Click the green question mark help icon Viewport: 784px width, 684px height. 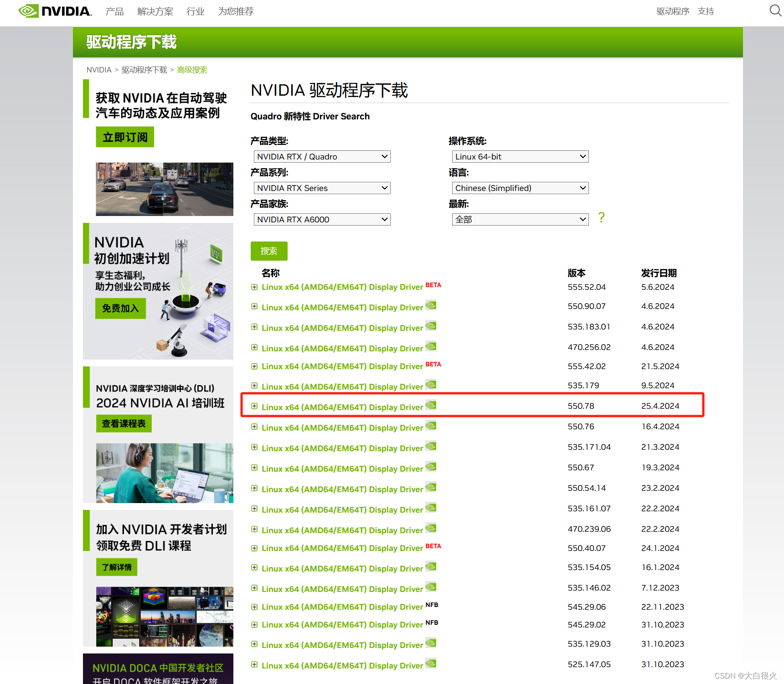tap(601, 218)
